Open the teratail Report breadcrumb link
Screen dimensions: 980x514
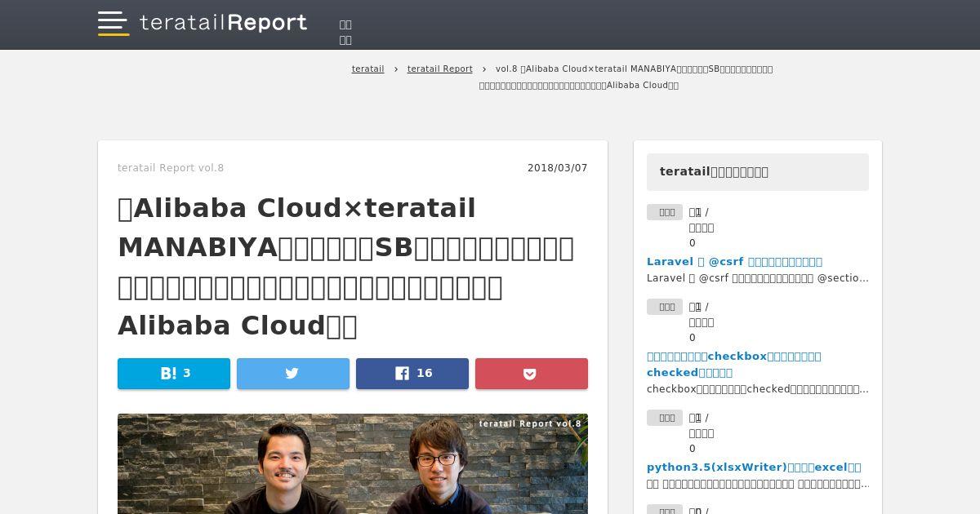(440, 69)
